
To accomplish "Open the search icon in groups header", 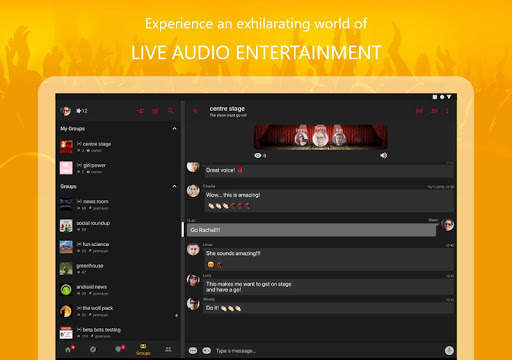I will (171, 111).
